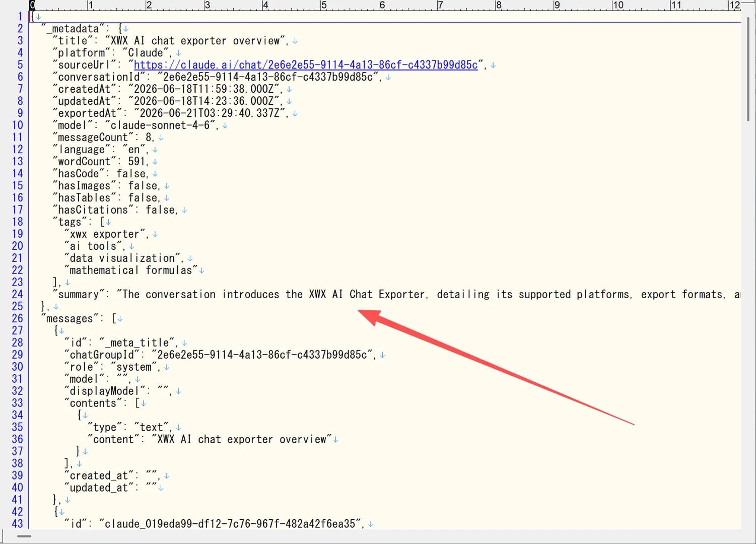Click the messageCount value 8
The height and width of the screenshot is (544, 756).
point(149,138)
